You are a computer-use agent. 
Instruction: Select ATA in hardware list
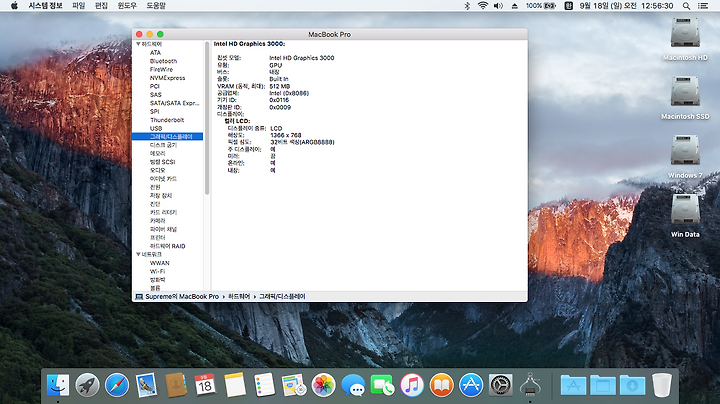click(x=155, y=53)
